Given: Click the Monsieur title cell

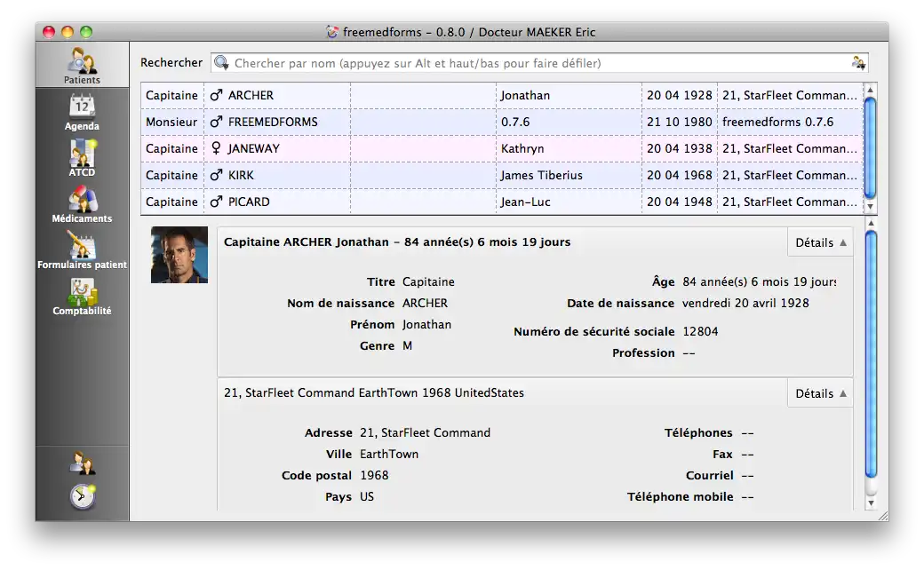Looking at the screenshot, I should (172, 122).
